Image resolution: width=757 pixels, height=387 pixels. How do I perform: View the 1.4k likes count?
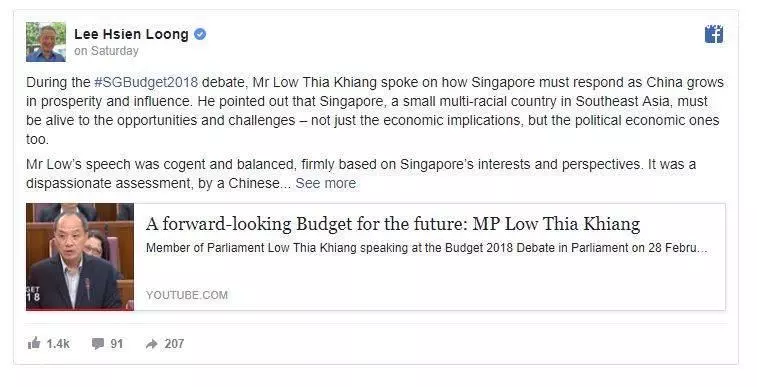(58, 344)
